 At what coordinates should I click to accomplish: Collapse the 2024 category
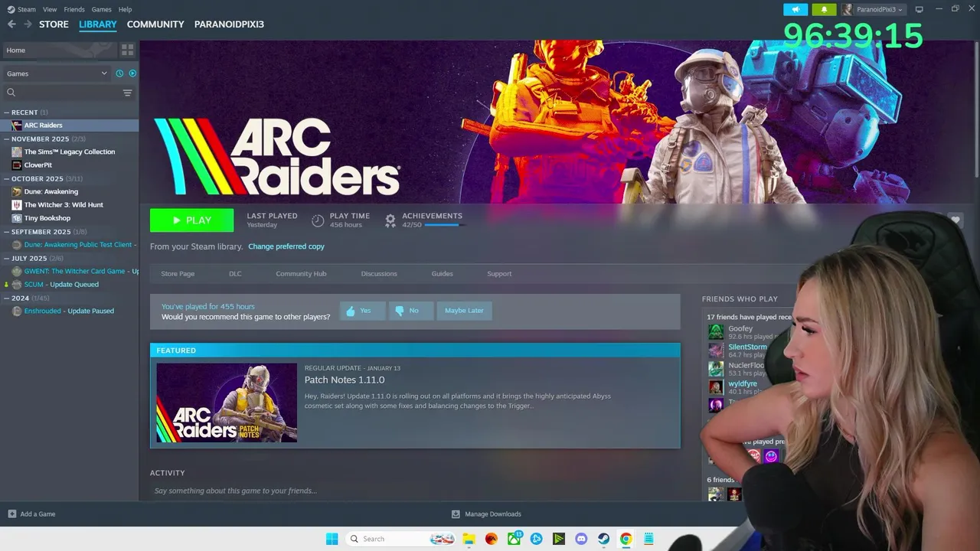pyautogui.click(x=7, y=298)
